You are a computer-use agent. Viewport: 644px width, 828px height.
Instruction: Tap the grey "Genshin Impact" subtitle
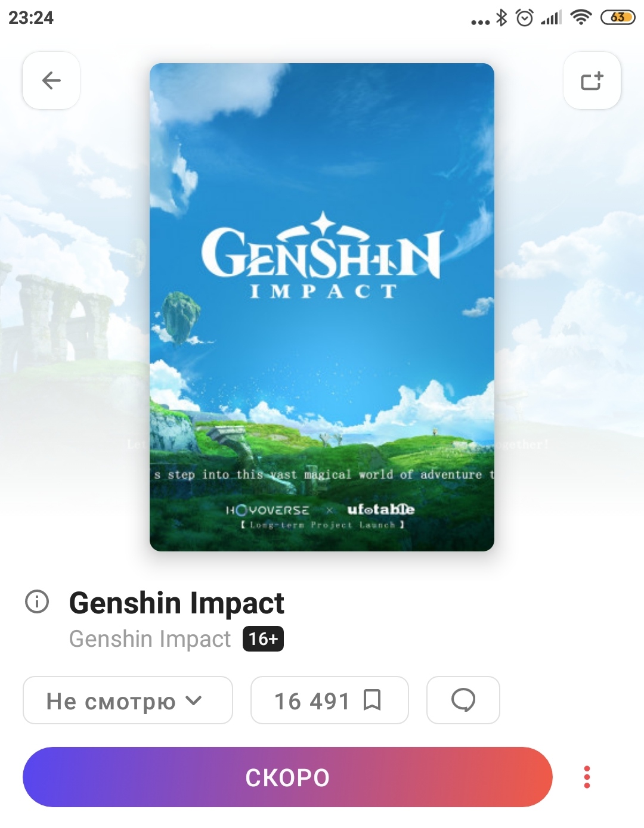(150, 639)
